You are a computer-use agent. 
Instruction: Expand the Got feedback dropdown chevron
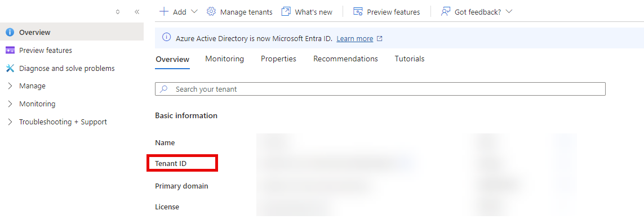tap(509, 11)
